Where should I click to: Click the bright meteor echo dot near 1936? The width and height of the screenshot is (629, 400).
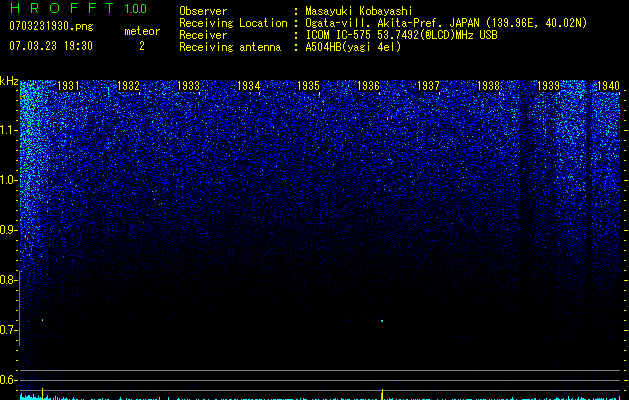[x=382, y=321]
